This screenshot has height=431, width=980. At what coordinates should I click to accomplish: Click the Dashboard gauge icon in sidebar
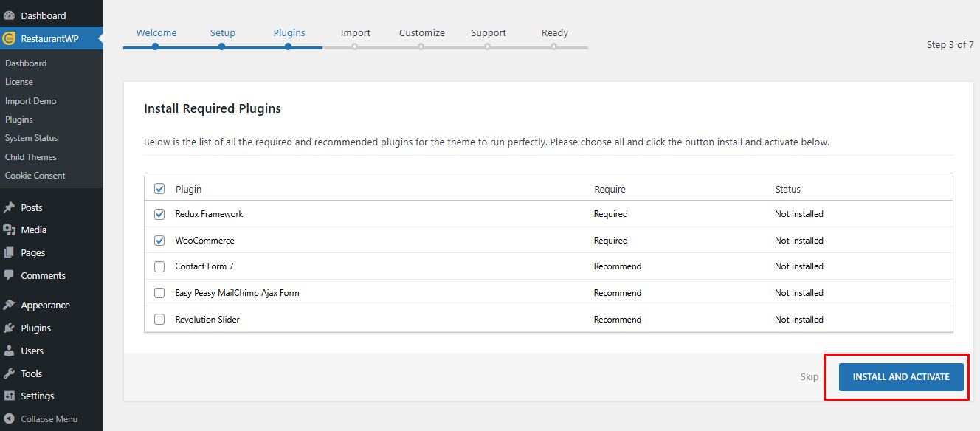9,15
